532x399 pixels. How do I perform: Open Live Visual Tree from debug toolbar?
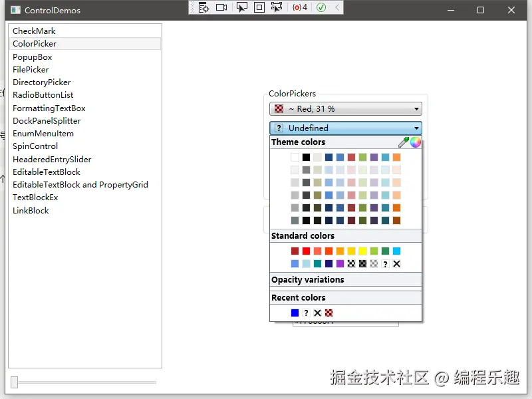(x=203, y=7)
